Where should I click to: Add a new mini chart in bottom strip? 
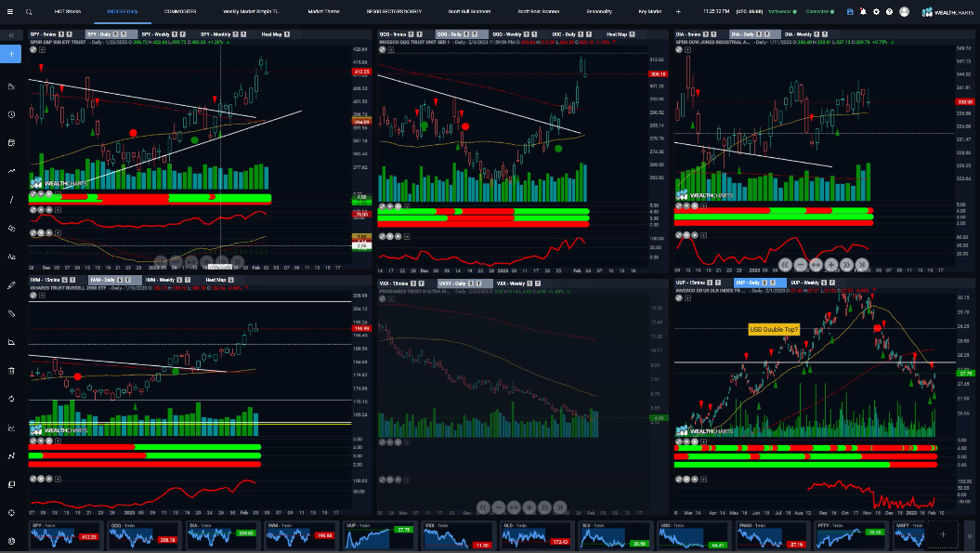pyautogui.click(x=943, y=534)
